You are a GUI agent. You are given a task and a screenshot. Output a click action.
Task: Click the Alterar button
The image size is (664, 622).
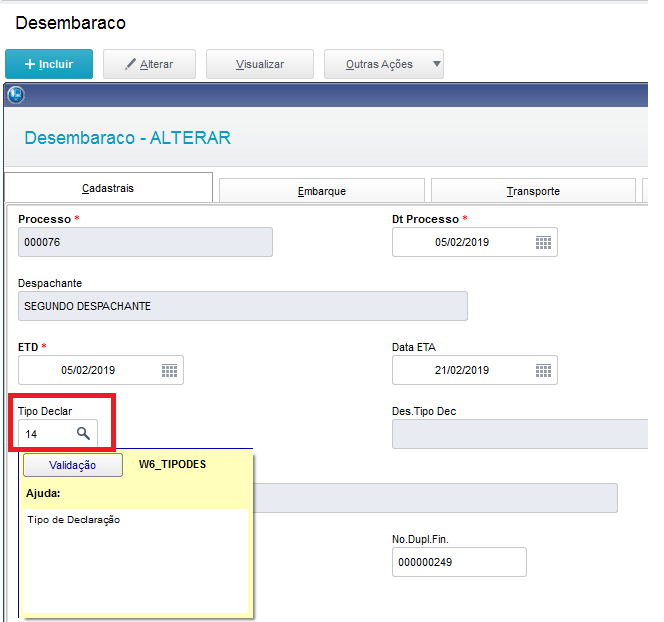149,64
